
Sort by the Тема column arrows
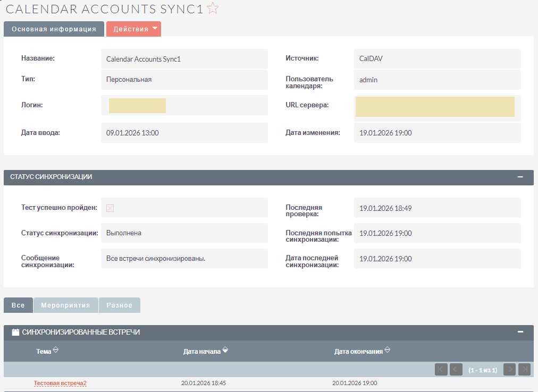(x=57, y=350)
